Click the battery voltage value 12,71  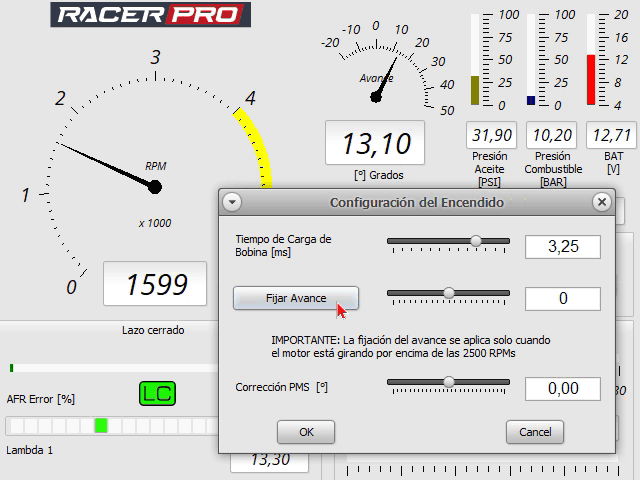(x=611, y=135)
